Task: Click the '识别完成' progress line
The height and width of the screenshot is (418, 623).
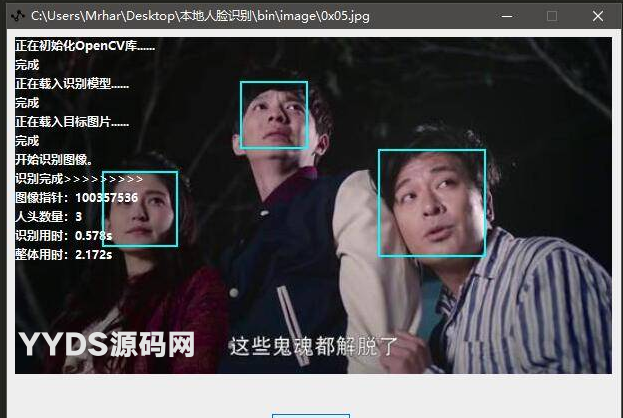Action: [x=79, y=179]
